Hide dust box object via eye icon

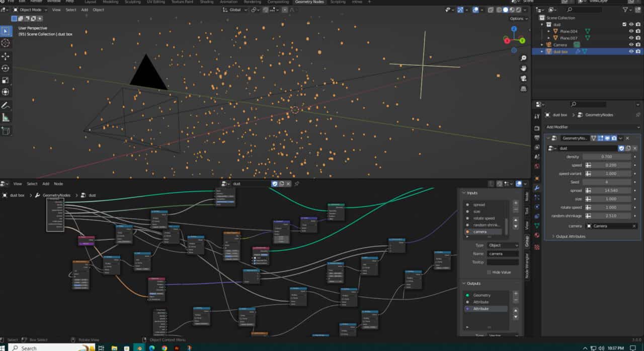(631, 51)
